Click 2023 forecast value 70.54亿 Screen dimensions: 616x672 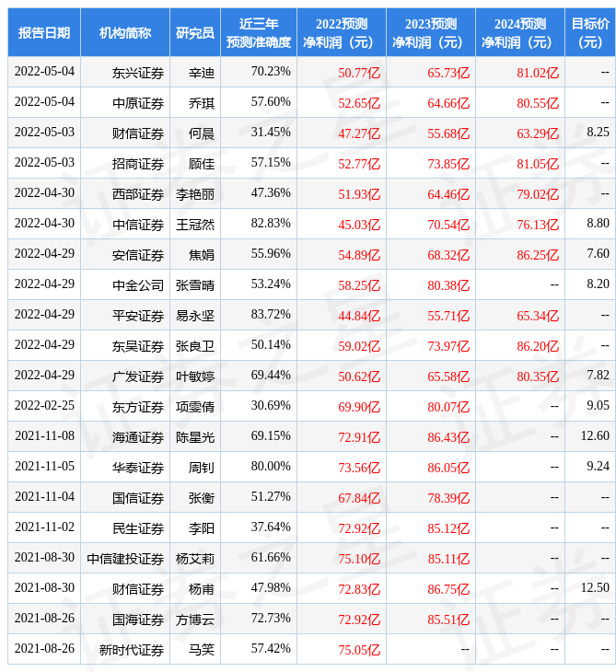[448, 225]
